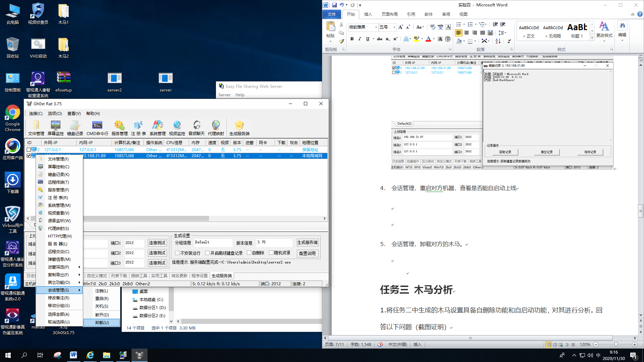
Task: Open Word 插入 ribbon tab
Action: 368,14
